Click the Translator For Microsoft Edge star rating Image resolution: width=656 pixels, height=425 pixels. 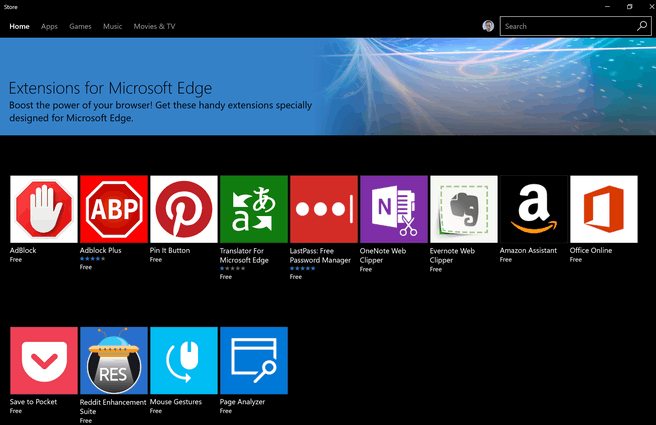(232, 269)
